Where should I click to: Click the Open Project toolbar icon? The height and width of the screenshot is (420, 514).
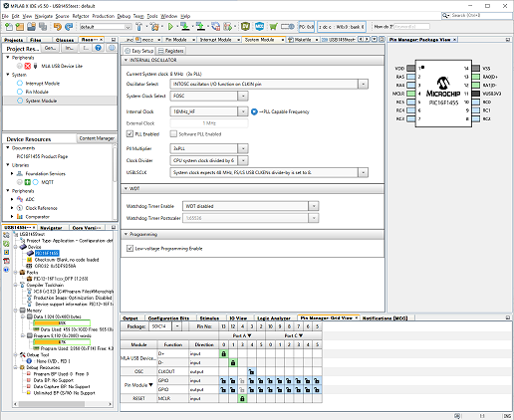pyautogui.click(x=31, y=27)
